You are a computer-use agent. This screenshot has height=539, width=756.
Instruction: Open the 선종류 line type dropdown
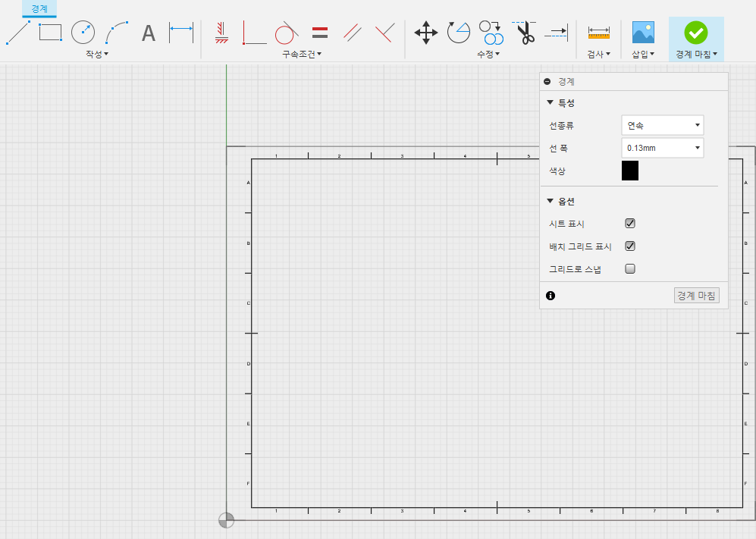[663, 125]
